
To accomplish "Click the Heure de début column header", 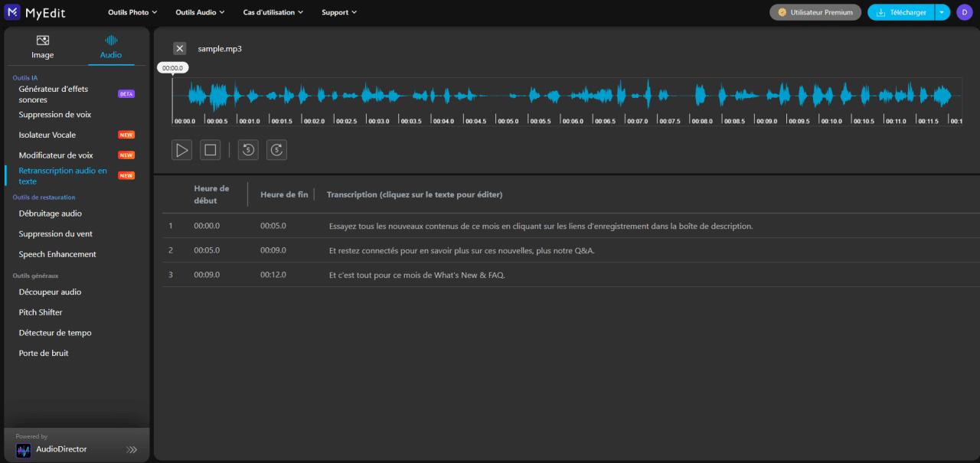I will 211,194.
